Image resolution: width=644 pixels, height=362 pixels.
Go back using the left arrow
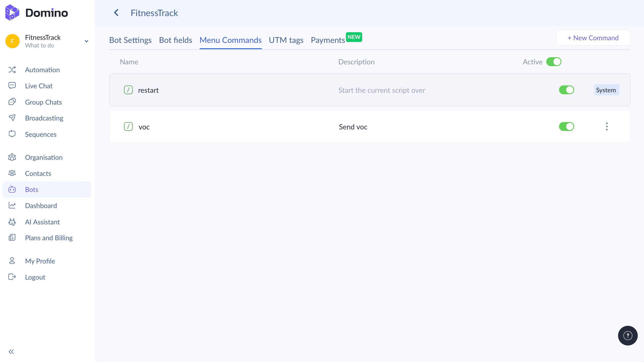116,13
